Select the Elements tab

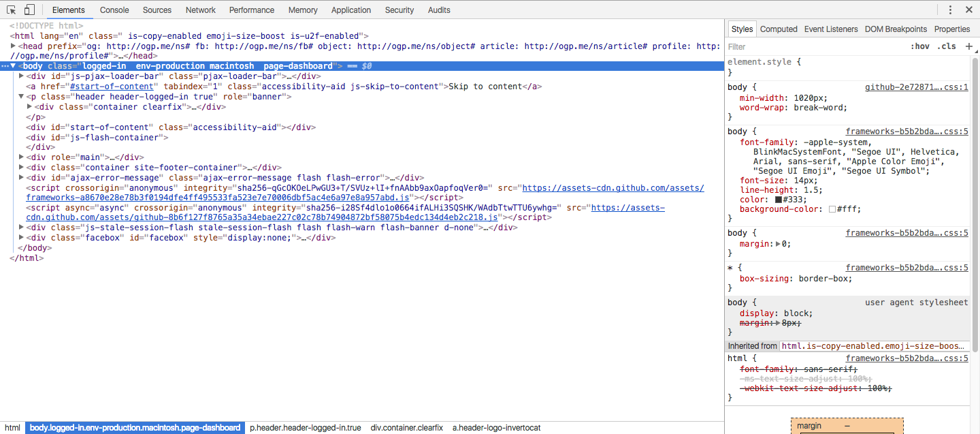click(69, 10)
